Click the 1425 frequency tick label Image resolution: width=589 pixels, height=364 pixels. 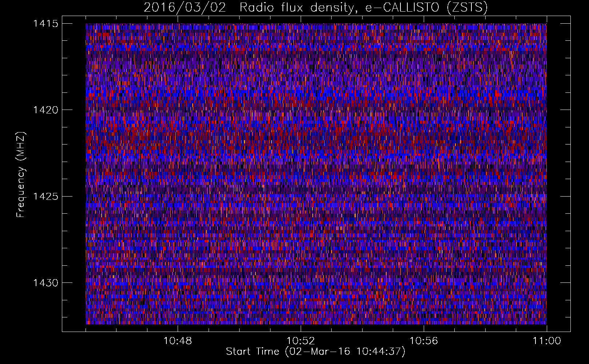[x=46, y=197]
